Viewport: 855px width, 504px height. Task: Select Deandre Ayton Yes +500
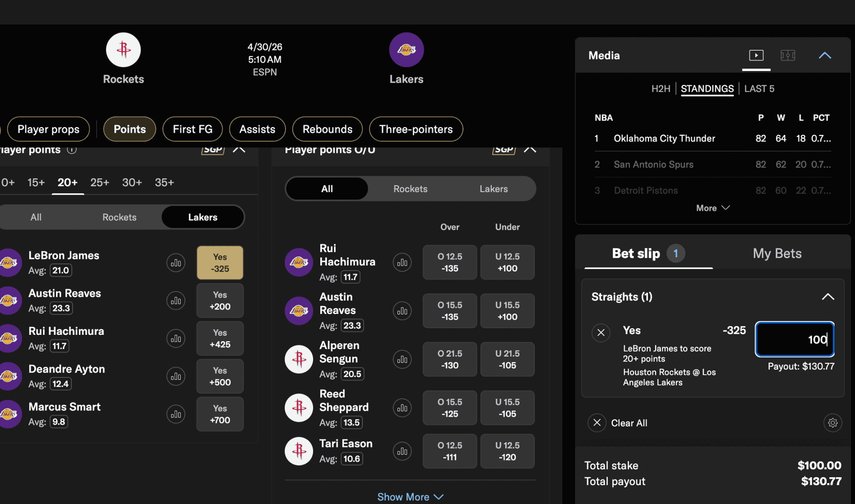(x=220, y=376)
